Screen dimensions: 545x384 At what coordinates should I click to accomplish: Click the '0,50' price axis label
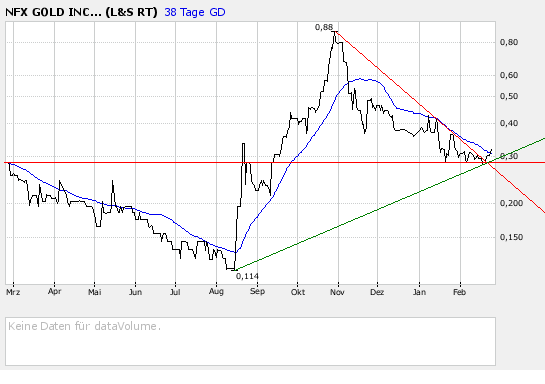click(x=509, y=96)
